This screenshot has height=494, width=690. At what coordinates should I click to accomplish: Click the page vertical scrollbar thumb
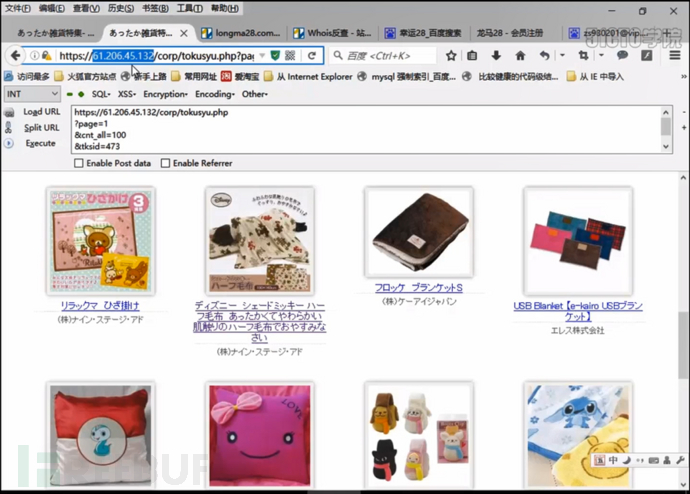click(683, 344)
